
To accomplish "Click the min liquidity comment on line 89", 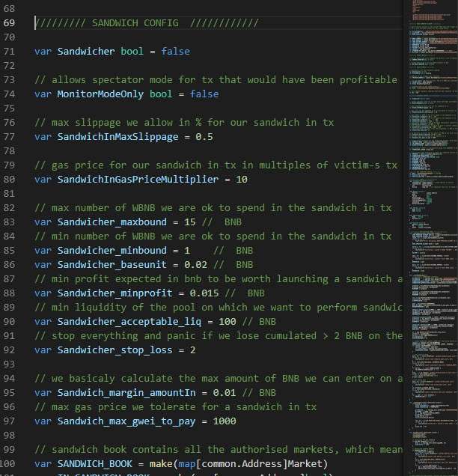I will pos(219,308).
